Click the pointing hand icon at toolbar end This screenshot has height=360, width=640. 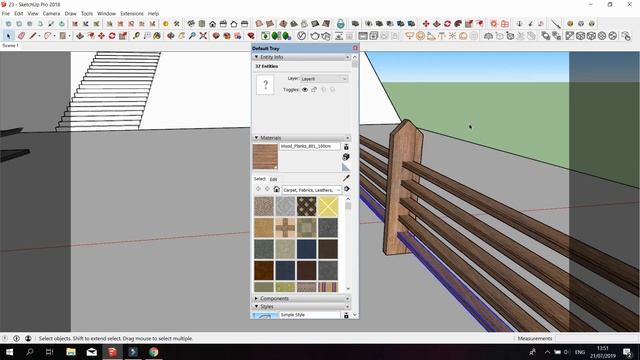[626, 36]
